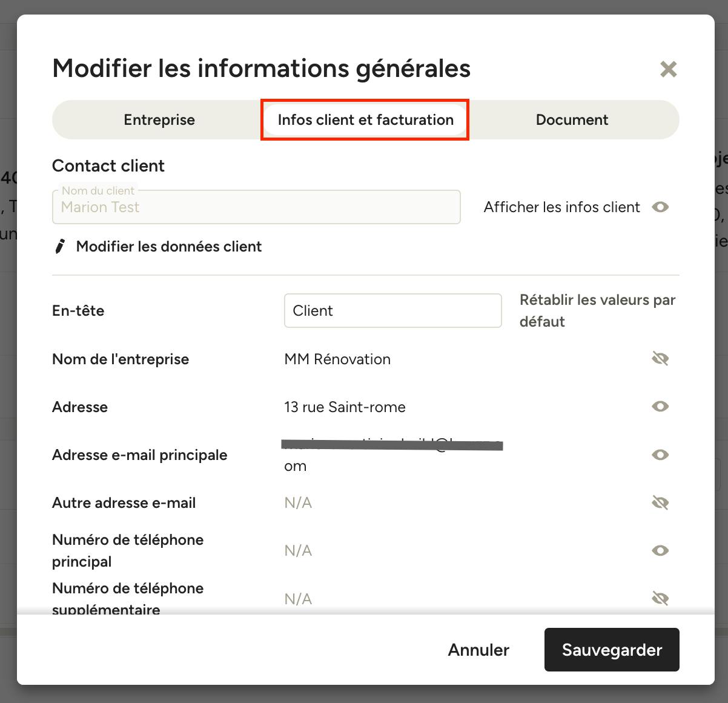Click Sauvegarder to save changes
Image resolution: width=728 pixels, height=703 pixels.
pyautogui.click(x=612, y=650)
